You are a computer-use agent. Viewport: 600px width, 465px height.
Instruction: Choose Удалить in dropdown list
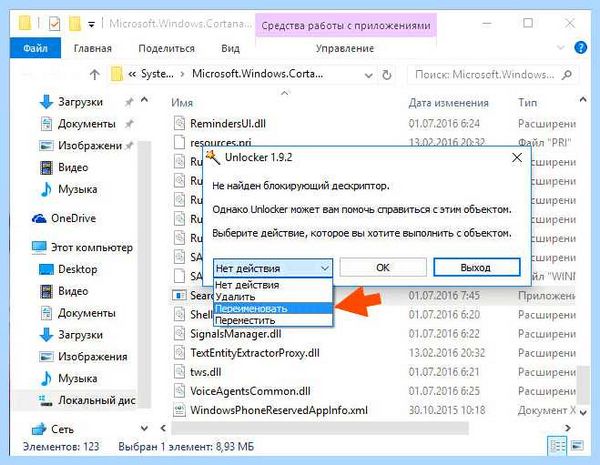[273, 296]
